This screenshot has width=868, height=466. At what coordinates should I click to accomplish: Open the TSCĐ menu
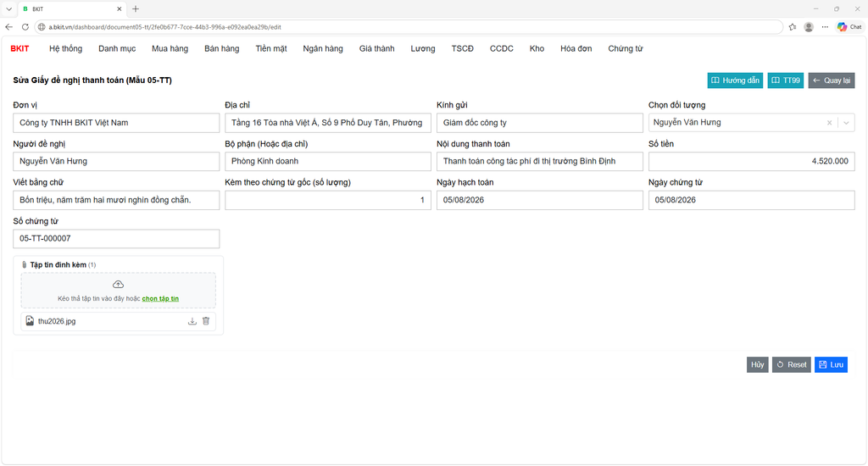click(x=462, y=48)
